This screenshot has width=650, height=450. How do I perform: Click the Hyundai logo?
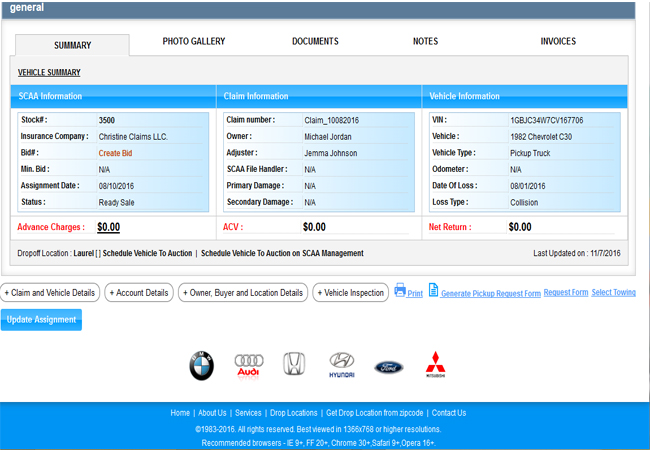pos(342,366)
